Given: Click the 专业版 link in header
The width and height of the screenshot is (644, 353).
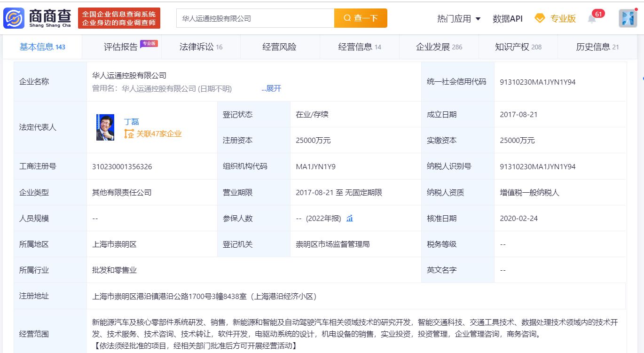Looking at the screenshot, I should (563, 18).
